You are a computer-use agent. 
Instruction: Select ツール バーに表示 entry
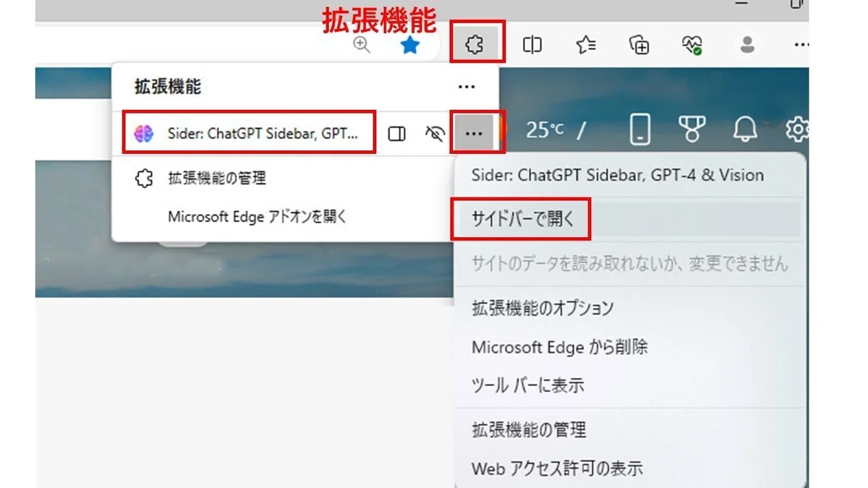click(527, 385)
